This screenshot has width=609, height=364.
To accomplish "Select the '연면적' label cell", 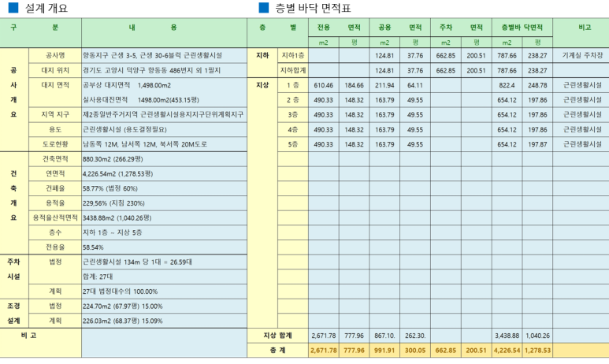I will [x=55, y=173].
